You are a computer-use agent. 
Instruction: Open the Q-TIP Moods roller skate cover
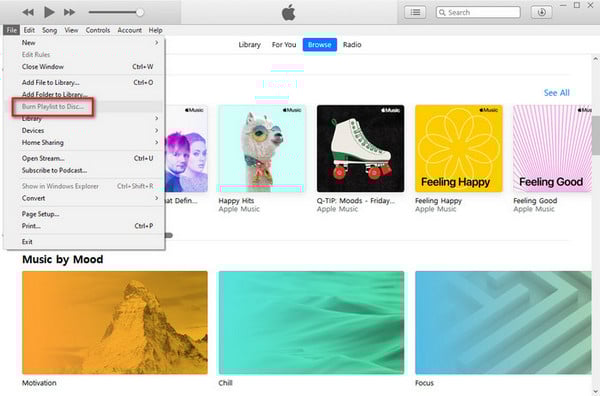click(360, 148)
